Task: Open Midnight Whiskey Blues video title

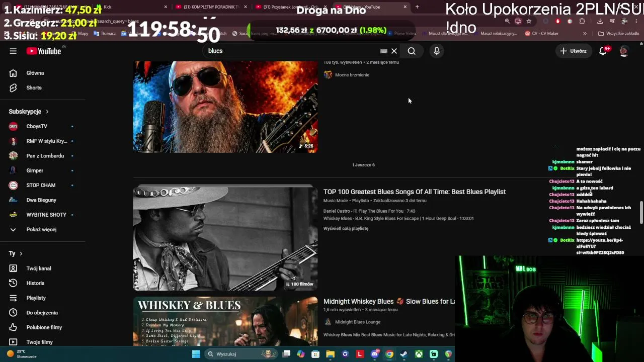Action: point(389,302)
